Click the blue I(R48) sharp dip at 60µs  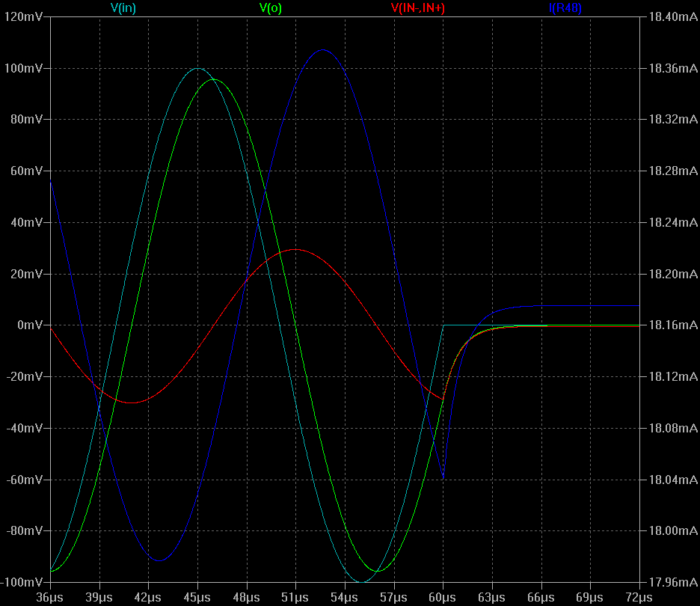[443, 478]
